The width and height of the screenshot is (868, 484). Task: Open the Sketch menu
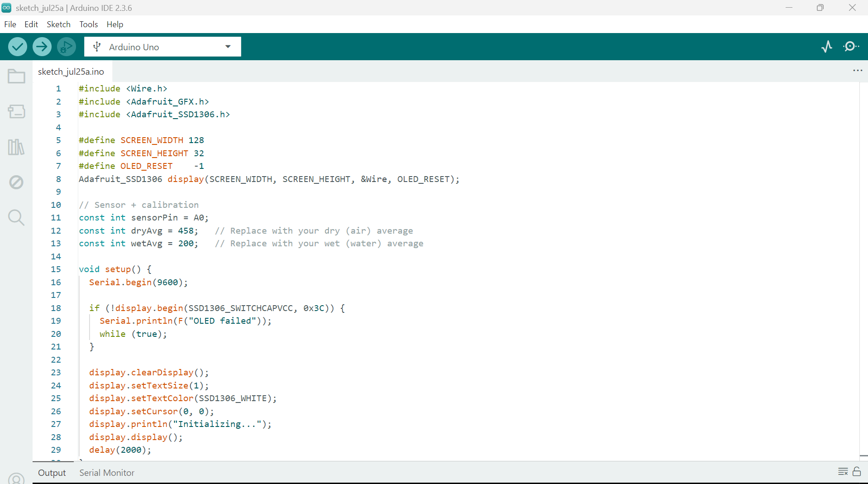[x=58, y=24]
